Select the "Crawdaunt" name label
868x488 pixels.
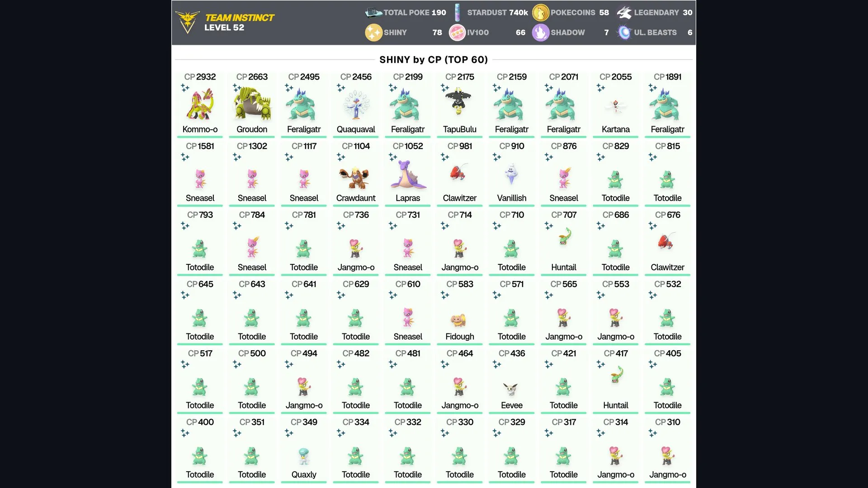pos(356,198)
